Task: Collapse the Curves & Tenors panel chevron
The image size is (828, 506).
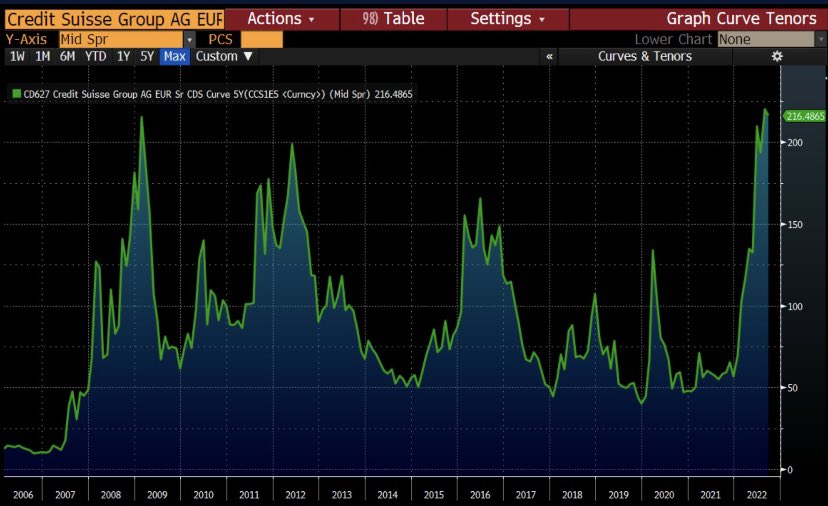Action: click(549, 57)
